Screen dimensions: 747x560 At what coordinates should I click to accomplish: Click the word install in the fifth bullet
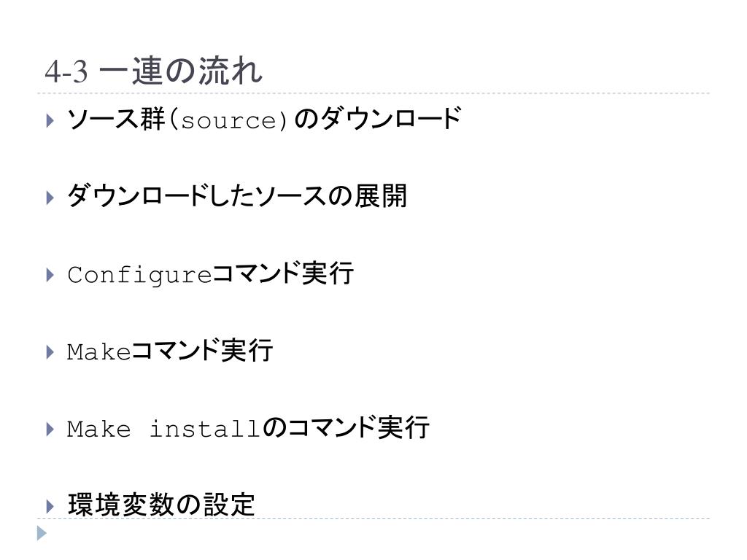205,429
